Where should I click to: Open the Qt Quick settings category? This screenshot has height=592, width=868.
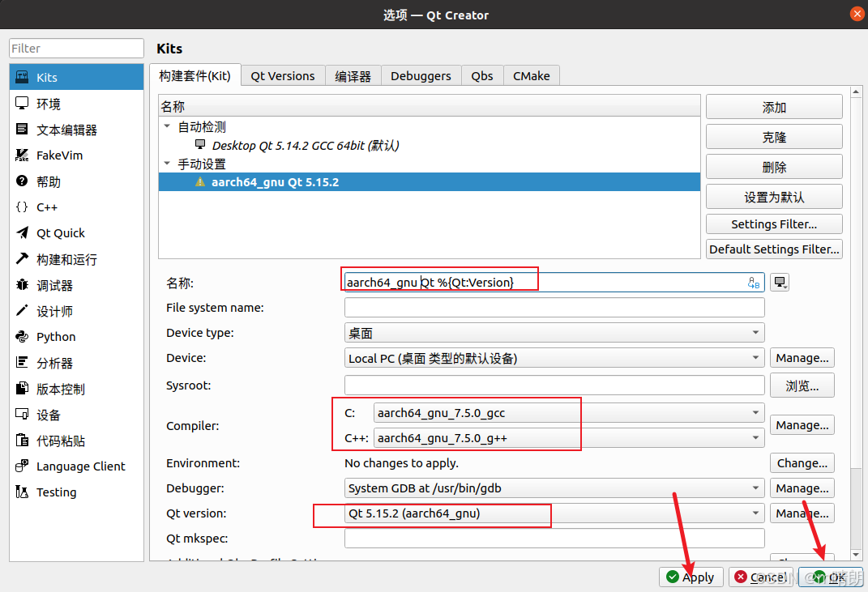pos(76,233)
